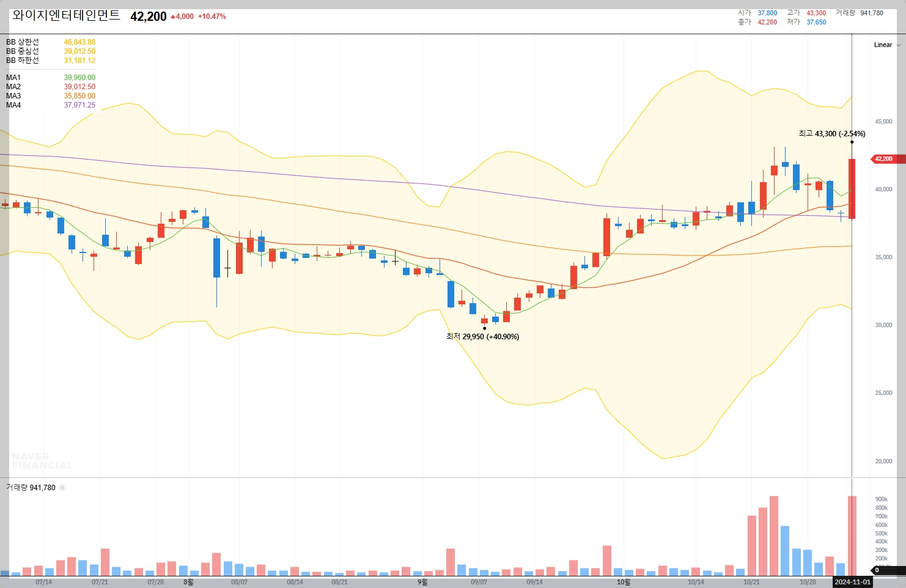Click the 09/14 date on time axis

(535, 582)
